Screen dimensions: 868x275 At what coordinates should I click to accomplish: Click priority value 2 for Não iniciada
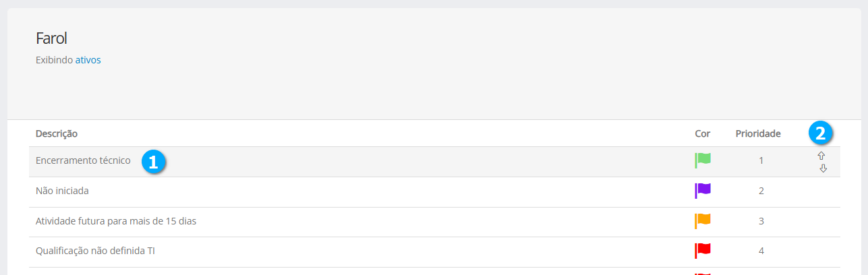(761, 191)
